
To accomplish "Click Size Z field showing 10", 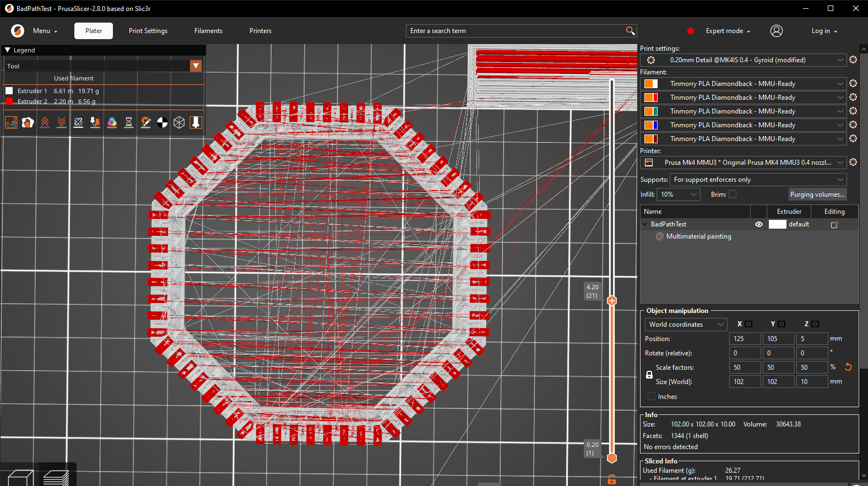I will pyautogui.click(x=812, y=381).
